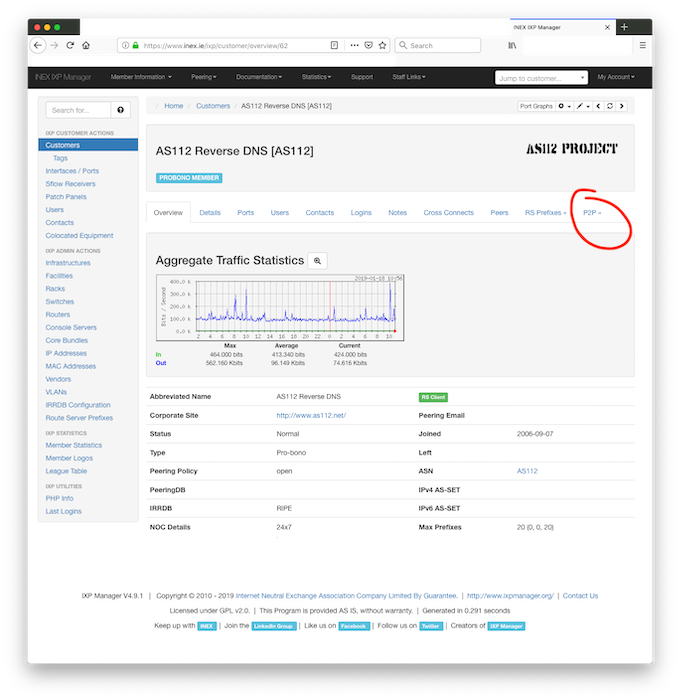Click Home in the breadcrumb
This screenshot has height=700, width=680.
(x=173, y=106)
